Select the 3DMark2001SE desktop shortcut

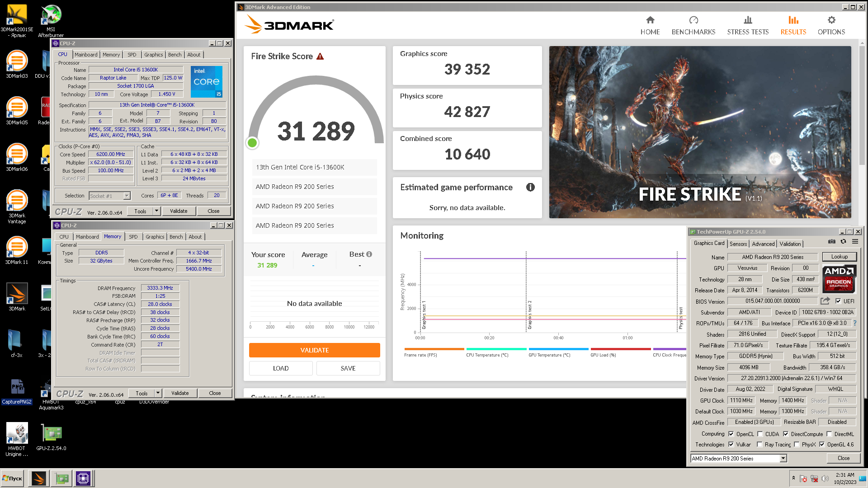[17, 21]
